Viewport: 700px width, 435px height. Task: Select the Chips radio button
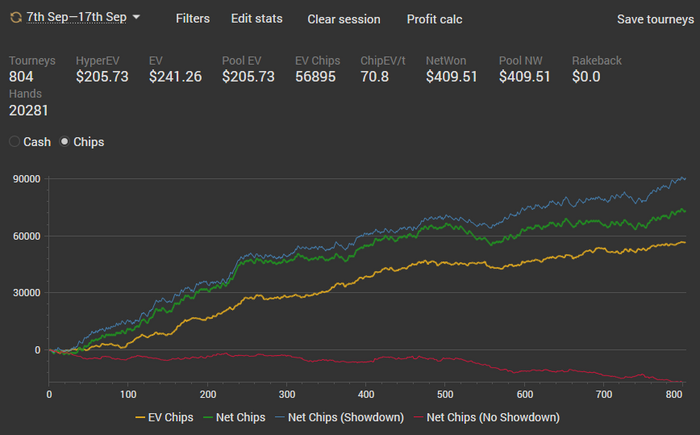pyautogui.click(x=65, y=142)
